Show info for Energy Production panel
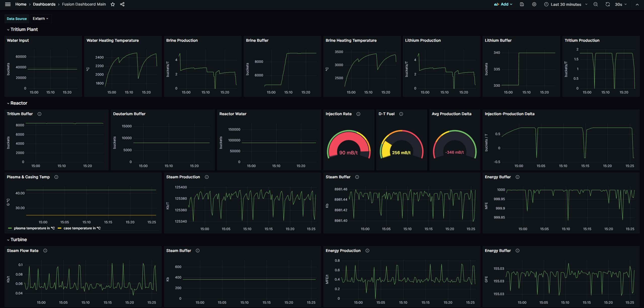This screenshot has height=308, width=644. 367,251
